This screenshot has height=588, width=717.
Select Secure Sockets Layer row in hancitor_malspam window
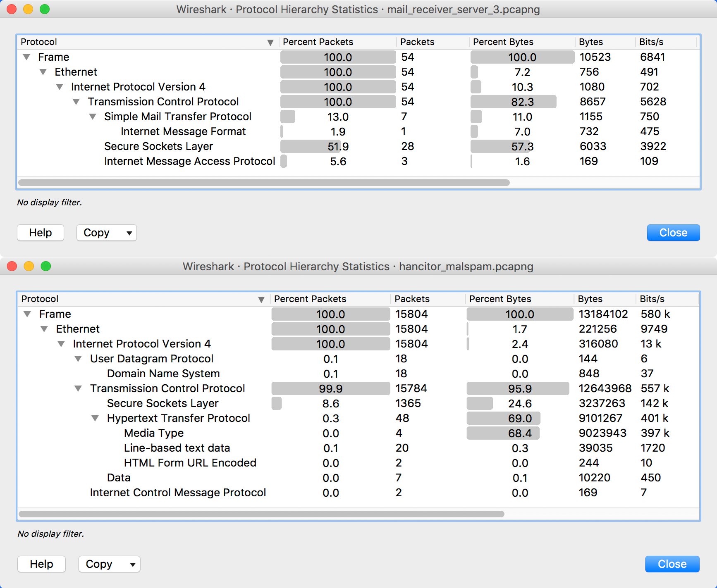[x=358, y=403]
